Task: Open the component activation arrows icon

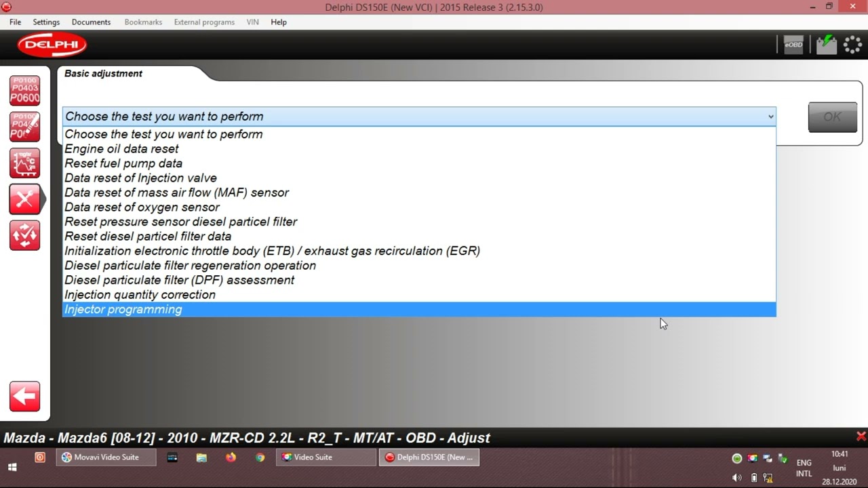Action: point(24,235)
